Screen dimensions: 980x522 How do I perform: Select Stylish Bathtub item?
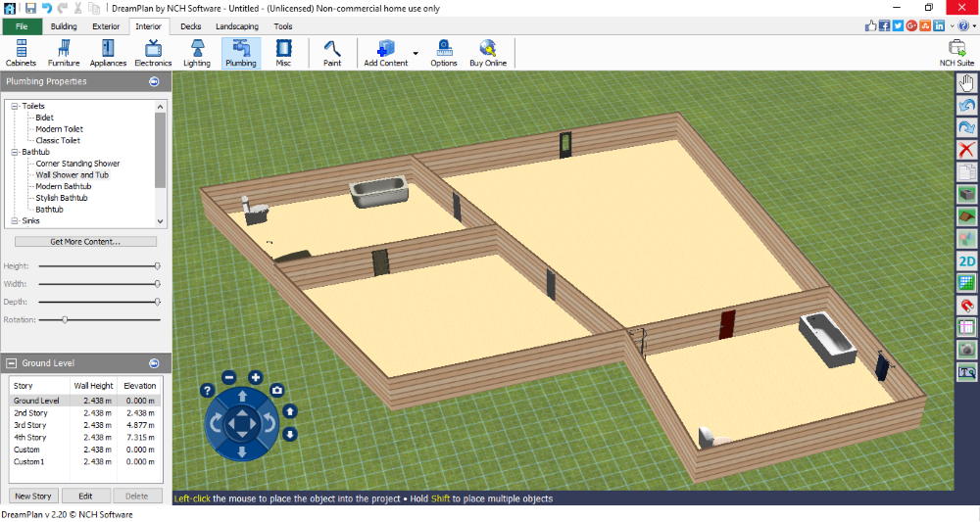point(61,197)
